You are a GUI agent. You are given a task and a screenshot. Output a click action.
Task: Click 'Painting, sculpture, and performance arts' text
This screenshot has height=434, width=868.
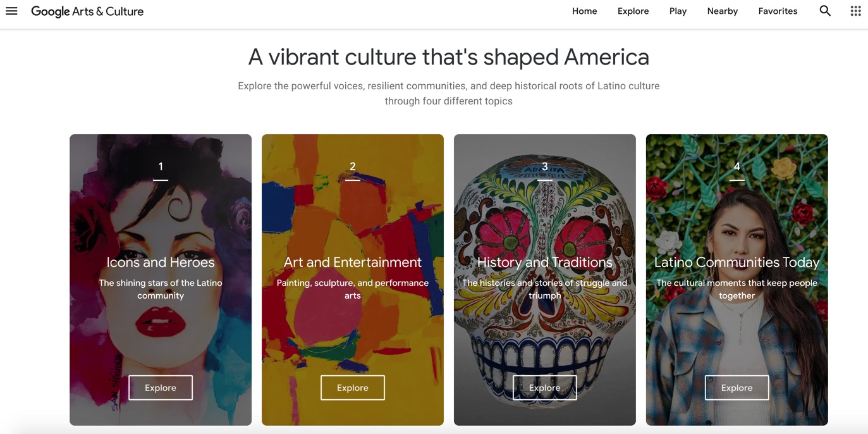[x=353, y=289]
